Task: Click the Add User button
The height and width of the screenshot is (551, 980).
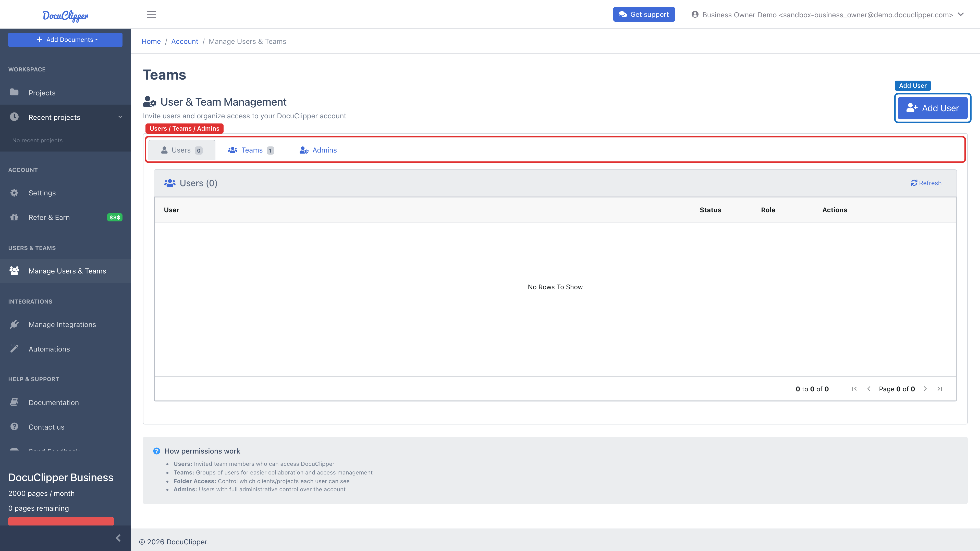Action: coord(933,108)
